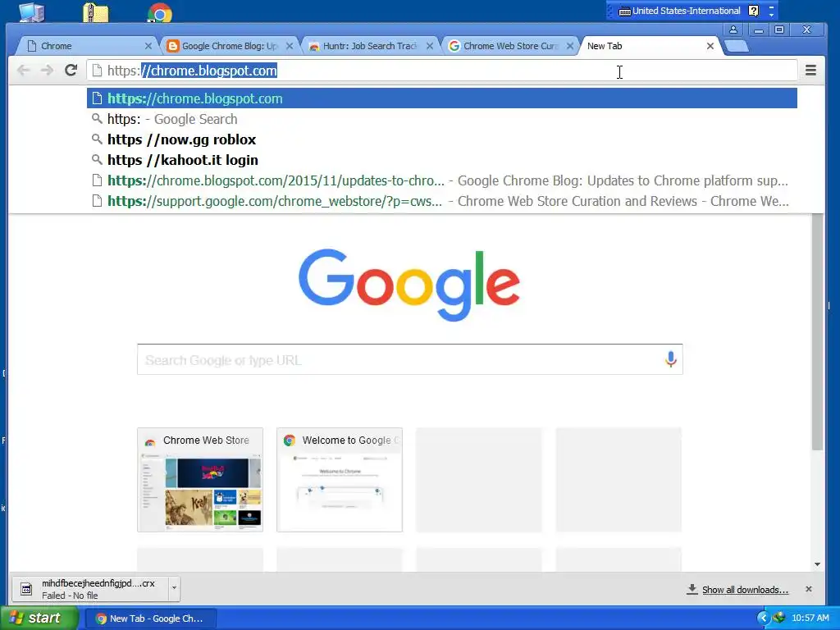The width and height of the screenshot is (840, 630).
Task: Dismiss the downloads bar
Action: click(808, 589)
